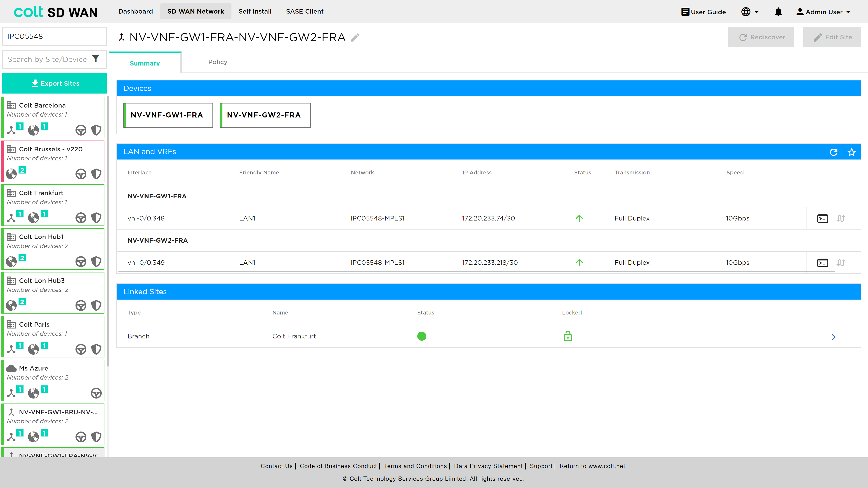Click the IPC05548 input field

pos(54,36)
